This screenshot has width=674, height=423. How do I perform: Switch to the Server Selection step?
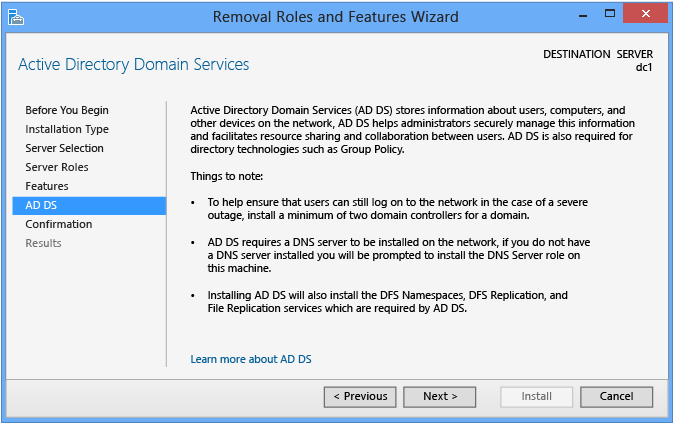[64, 148]
